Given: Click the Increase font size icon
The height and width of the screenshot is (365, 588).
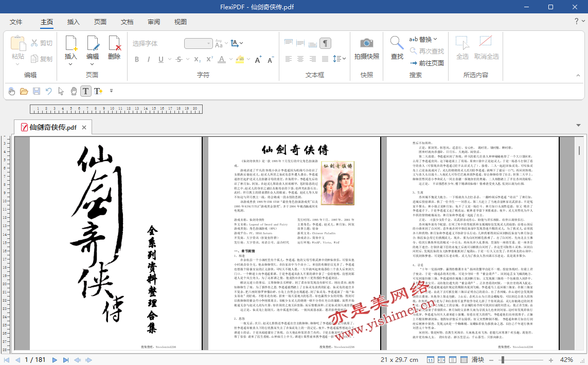Looking at the screenshot, I should (258, 60).
